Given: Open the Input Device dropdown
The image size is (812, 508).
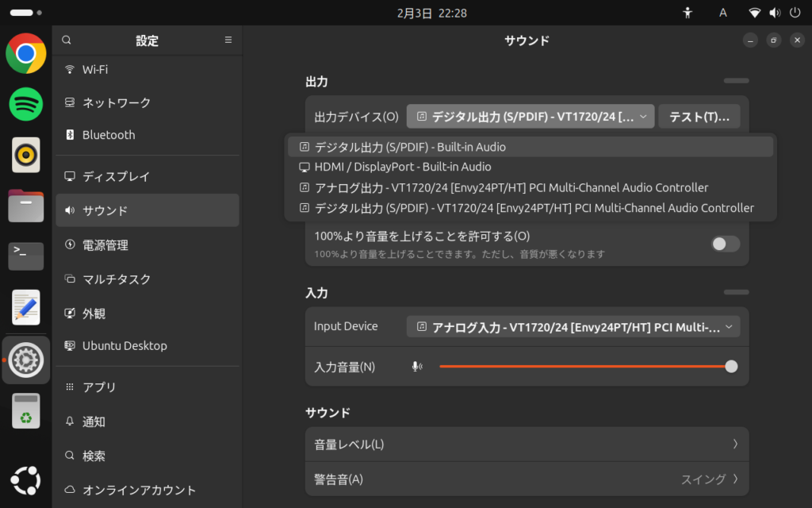Looking at the screenshot, I should [573, 326].
